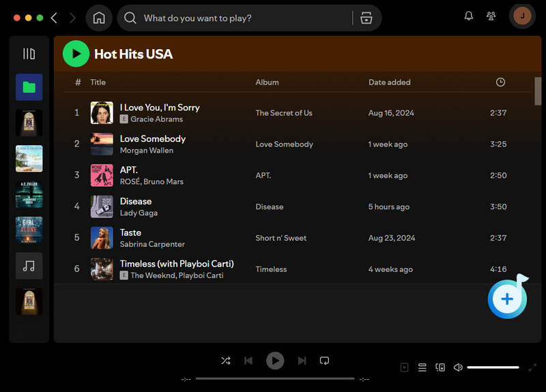
Task: Sort by the Album column header
Action: (x=267, y=82)
